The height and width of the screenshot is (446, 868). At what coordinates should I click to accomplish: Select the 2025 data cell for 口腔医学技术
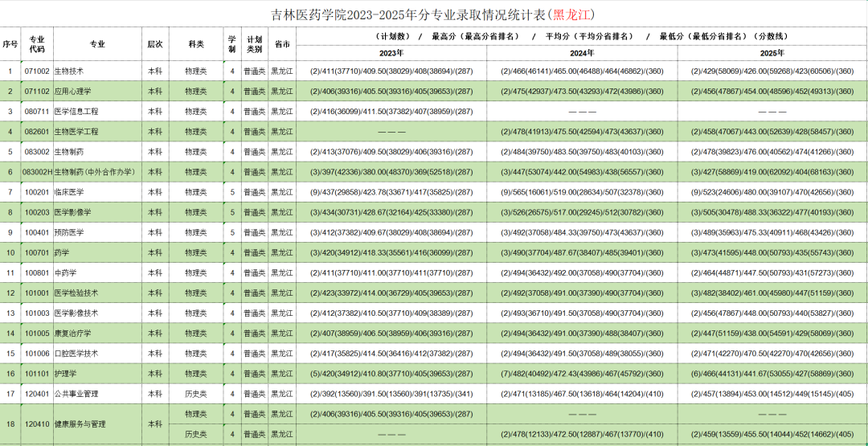coord(773,353)
